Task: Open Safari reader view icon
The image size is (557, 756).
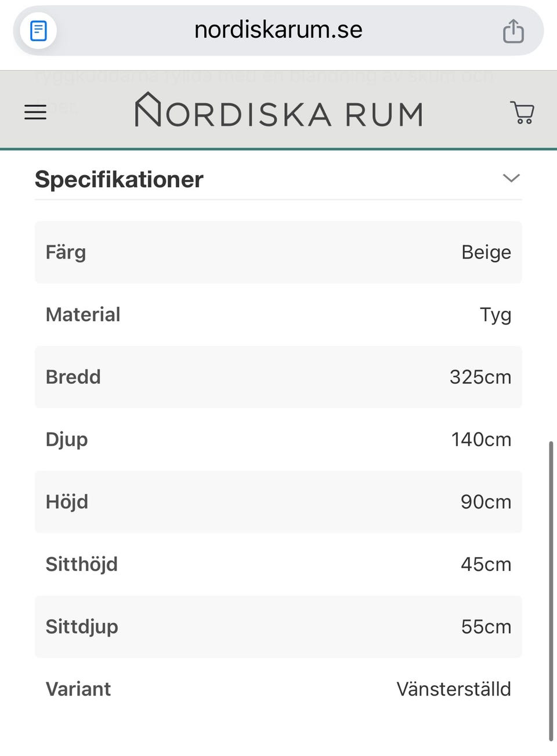Action: [x=38, y=31]
